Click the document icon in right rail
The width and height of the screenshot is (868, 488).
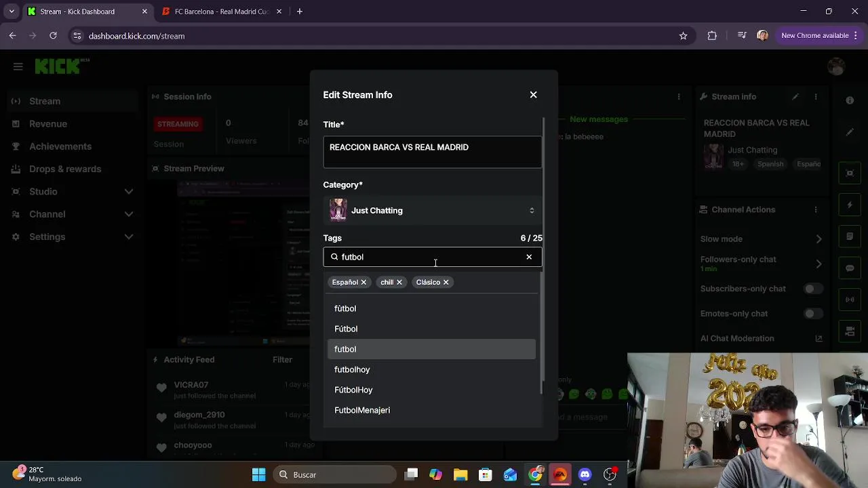pos(850,237)
